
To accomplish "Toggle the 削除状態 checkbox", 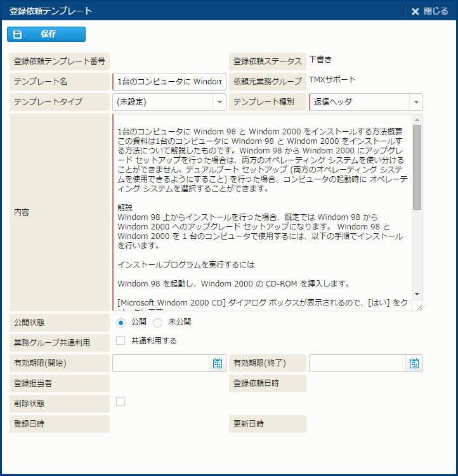I will pyautogui.click(x=121, y=401).
